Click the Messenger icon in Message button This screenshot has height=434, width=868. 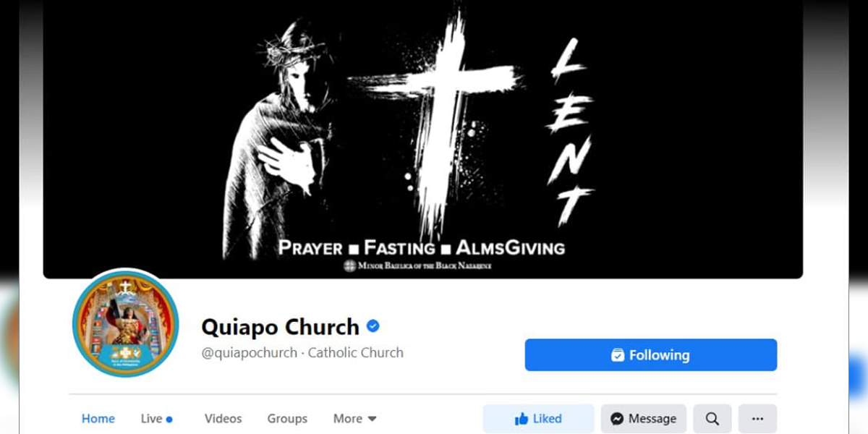(617, 419)
